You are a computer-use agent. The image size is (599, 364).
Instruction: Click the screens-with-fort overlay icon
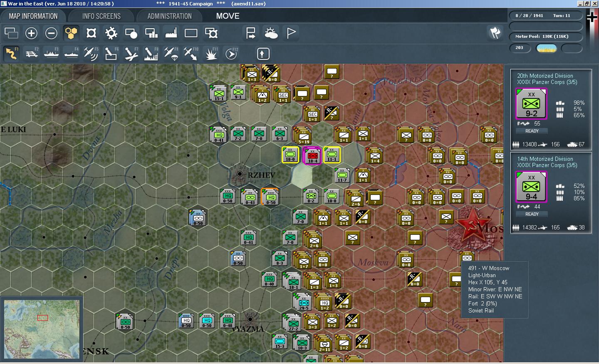[x=211, y=33]
